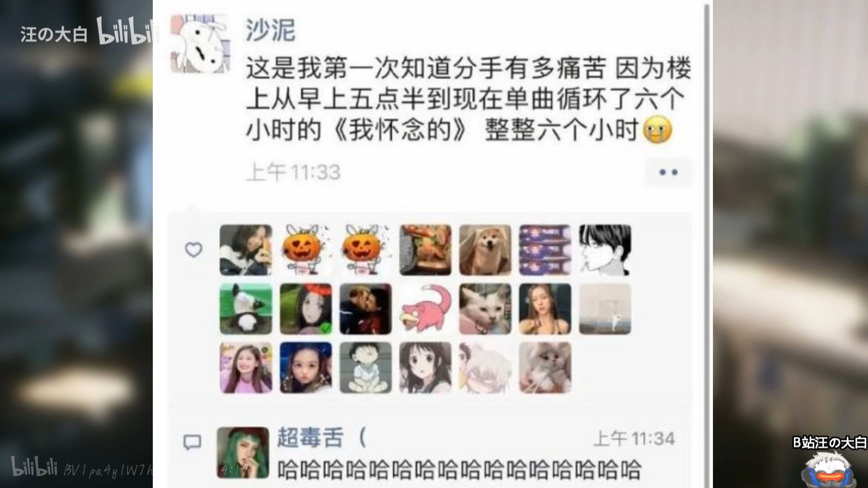Click the bilibili logo watermark top-left
Image resolution: width=868 pixels, height=488 pixels.
click(x=128, y=32)
